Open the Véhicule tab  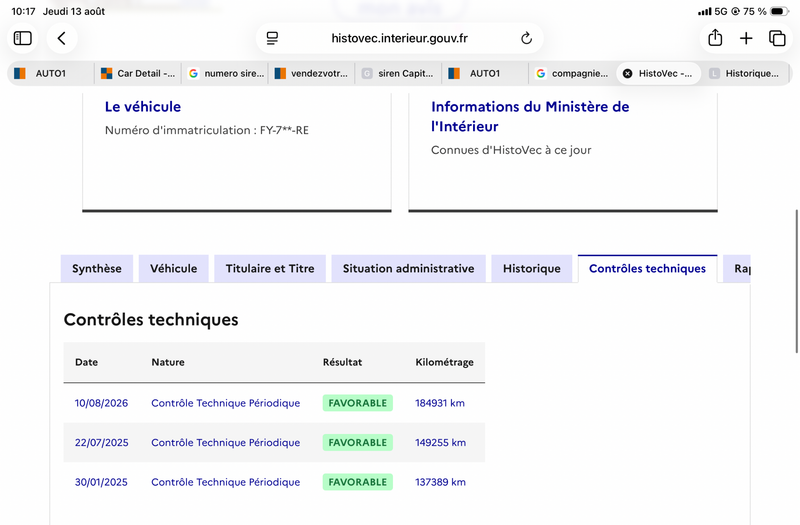tap(173, 269)
